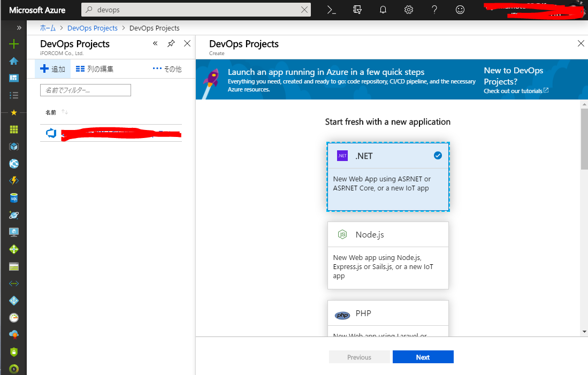
Task: Open Resource groups cube icon
Action: click(x=14, y=147)
